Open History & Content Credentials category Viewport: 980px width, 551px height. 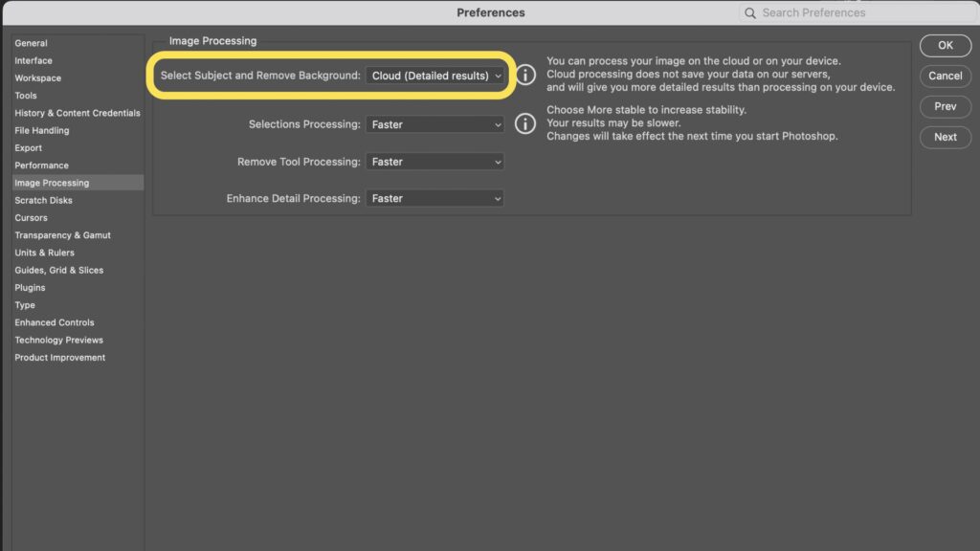point(78,113)
